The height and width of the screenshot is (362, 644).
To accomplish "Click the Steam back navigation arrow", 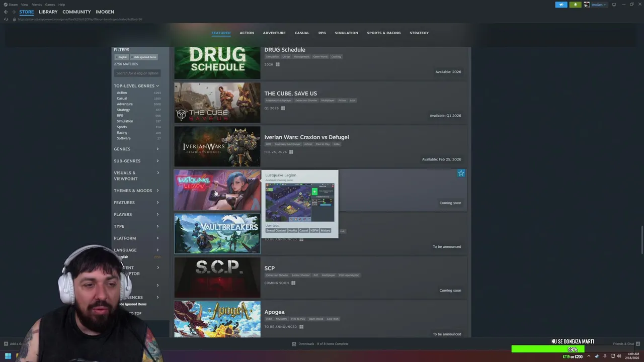I will click(6, 12).
